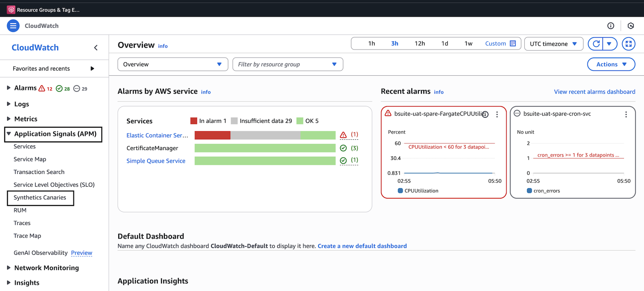Open Synthetics Canaries in the sidebar
The height and width of the screenshot is (291, 644).
[40, 197]
